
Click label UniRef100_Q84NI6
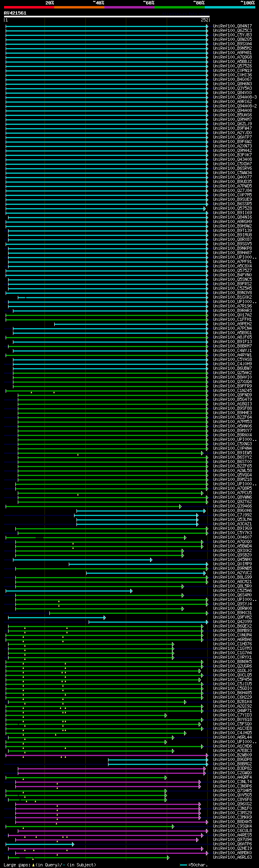pos(232,217)
